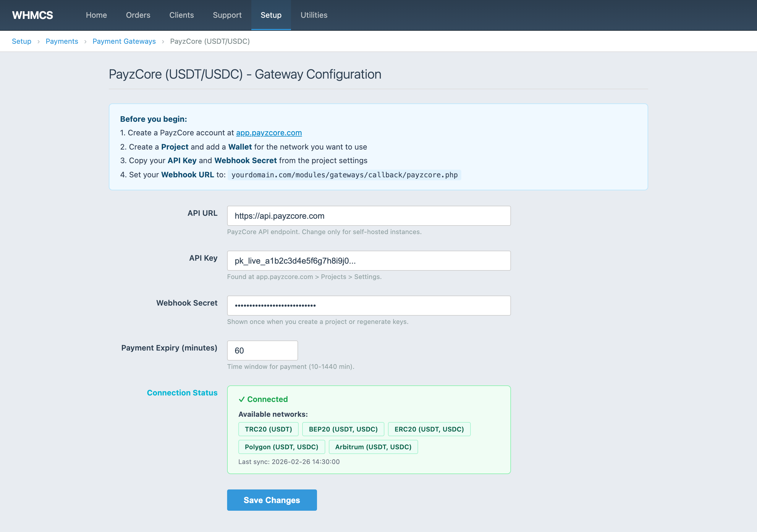The width and height of the screenshot is (757, 532).
Task: Navigate to Payments breadcrumb
Action: [x=62, y=41]
